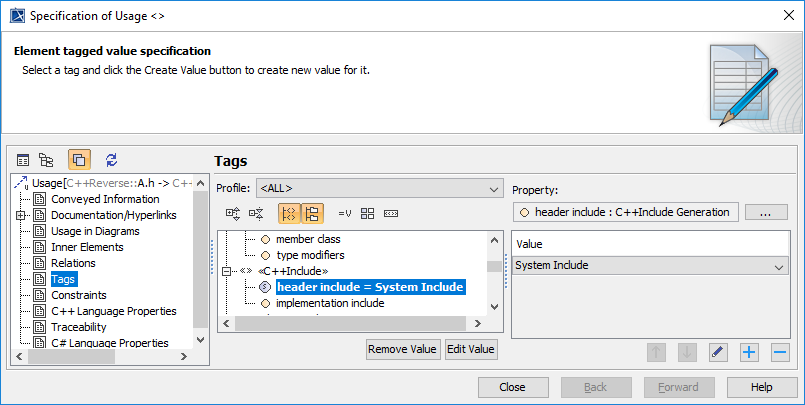This screenshot has height=405, width=805.
Task: Toggle the first highlighted tags grouping button
Action: click(x=289, y=213)
